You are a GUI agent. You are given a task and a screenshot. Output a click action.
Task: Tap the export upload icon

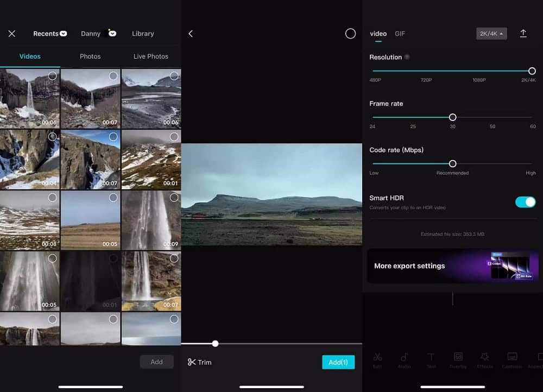(x=523, y=34)
